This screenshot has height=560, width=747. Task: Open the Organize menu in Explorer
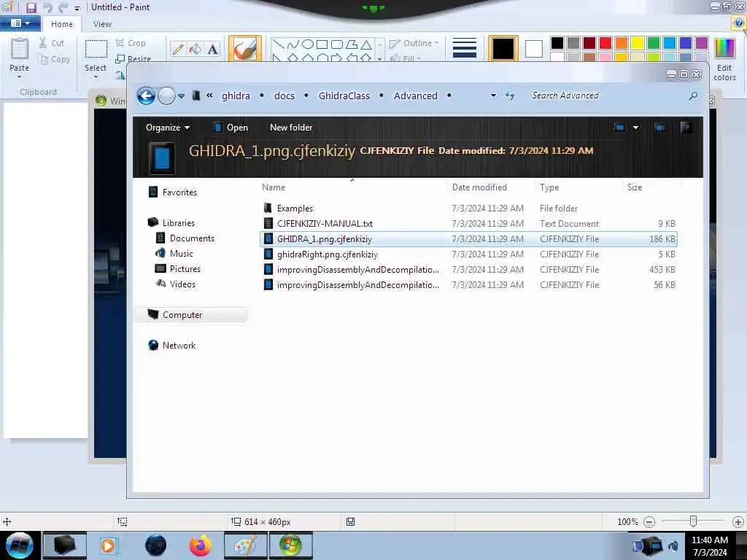[168, 128]
